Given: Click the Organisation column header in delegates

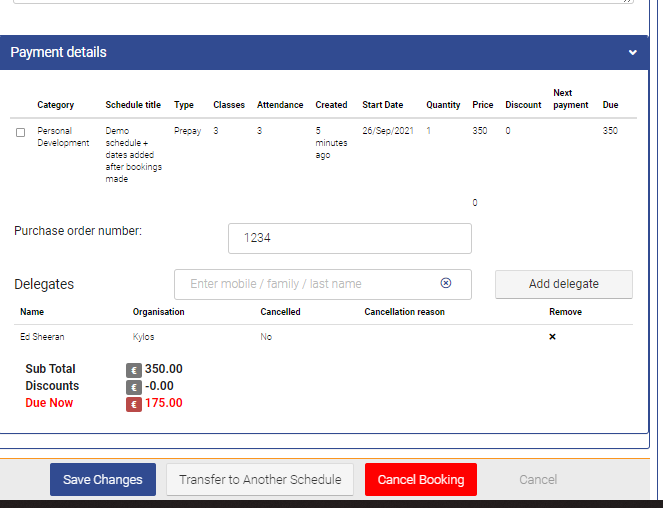Looking at the screenshot, I should (x=158, y=312).
